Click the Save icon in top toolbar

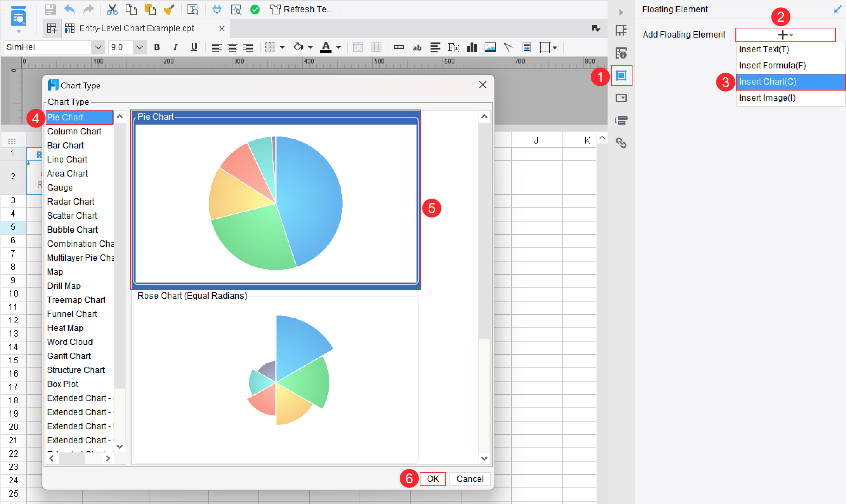pyautogui.click(x=51, y=9)
